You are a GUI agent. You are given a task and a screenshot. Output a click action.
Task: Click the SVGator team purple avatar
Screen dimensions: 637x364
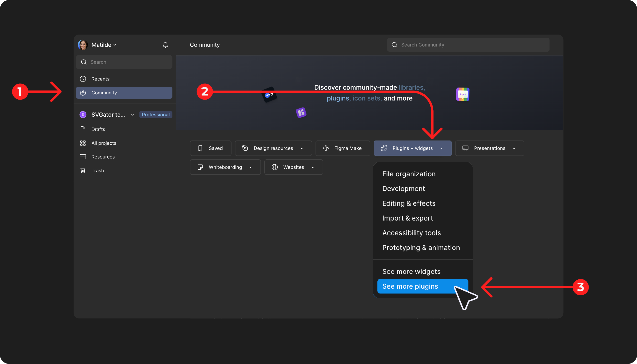coord(83,115)
